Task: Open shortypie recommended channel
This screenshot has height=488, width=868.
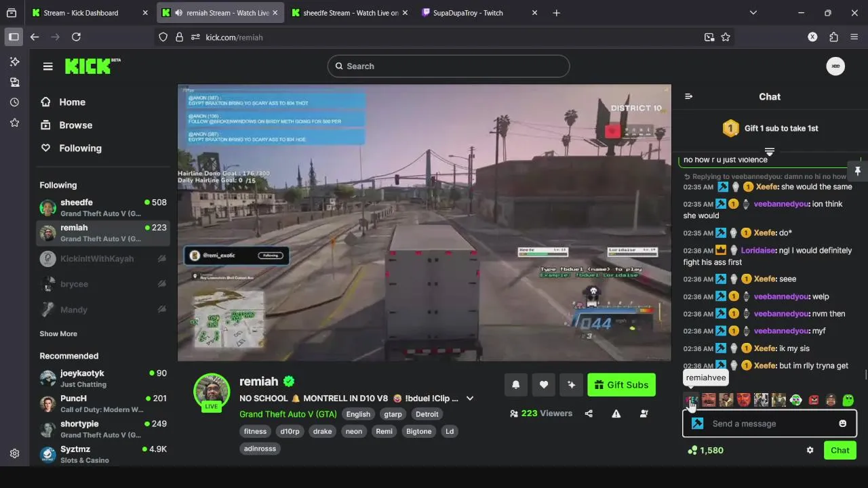Action: click(x=102, y=429)
